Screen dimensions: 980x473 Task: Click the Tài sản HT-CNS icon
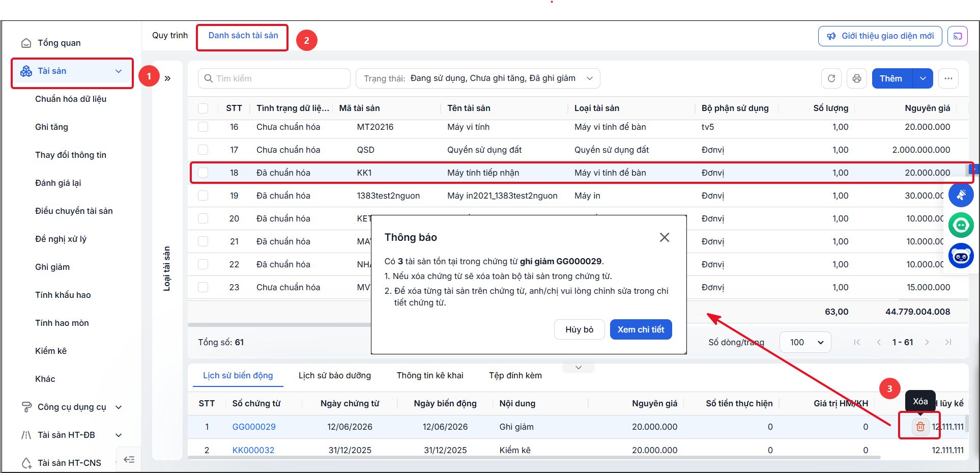[x=26, y=463]
